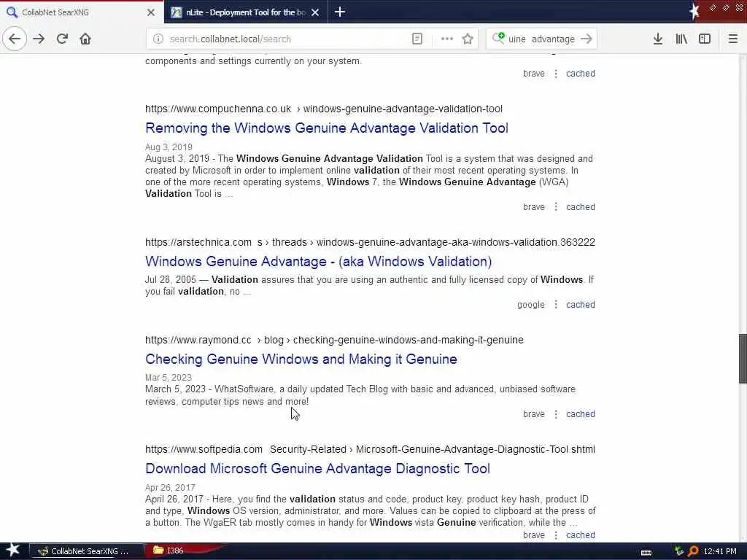Click the 'Mar 5, 2023' date text
The image size is (747, 560).
(169, 377)
